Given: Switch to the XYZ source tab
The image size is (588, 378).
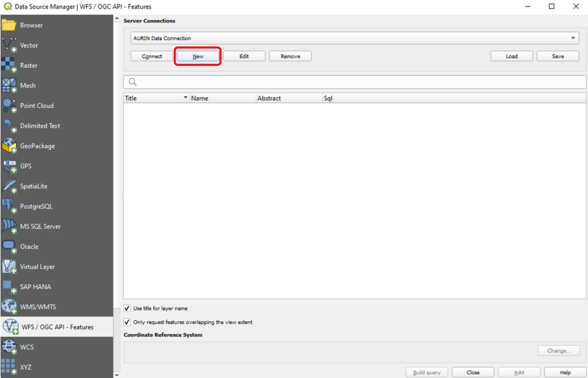Looking at the screenshot, I should [26, 367].
